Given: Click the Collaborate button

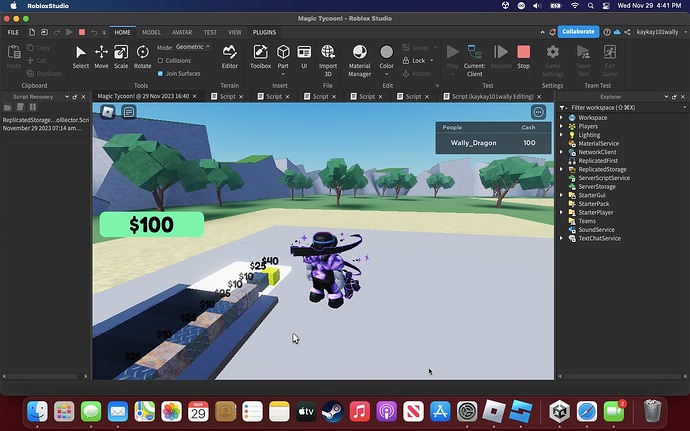Looking at the screenshot, I should tap(578, 32).
